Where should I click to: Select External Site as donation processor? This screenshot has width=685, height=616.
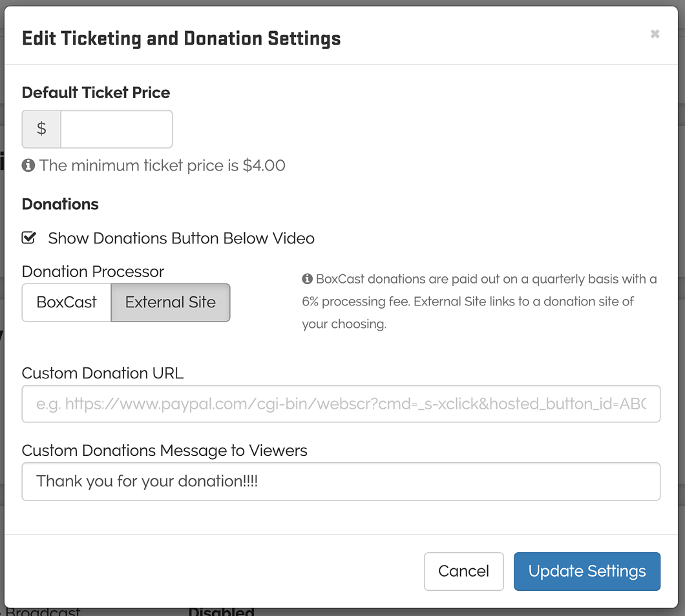(170, 302)
